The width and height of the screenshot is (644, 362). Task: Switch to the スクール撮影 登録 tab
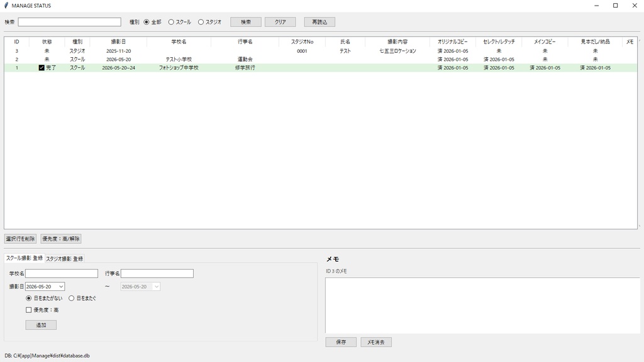tap(23, 258)
